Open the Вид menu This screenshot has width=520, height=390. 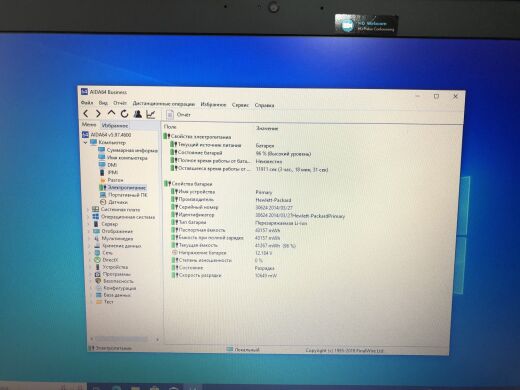click(103, 103)
